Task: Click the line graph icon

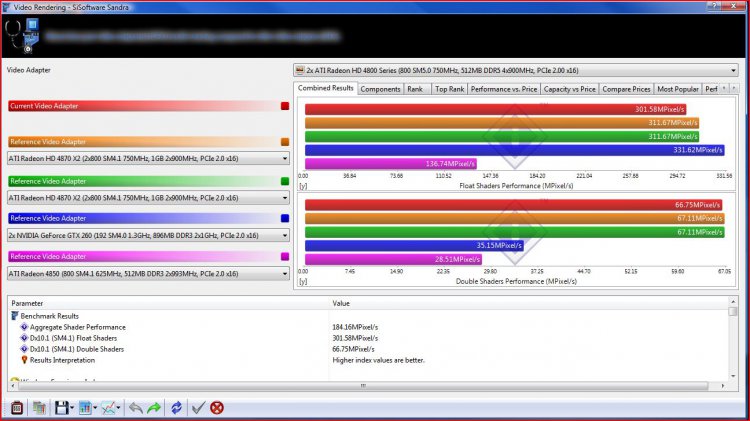Action: pyautogui.click(x=109, y=408)
